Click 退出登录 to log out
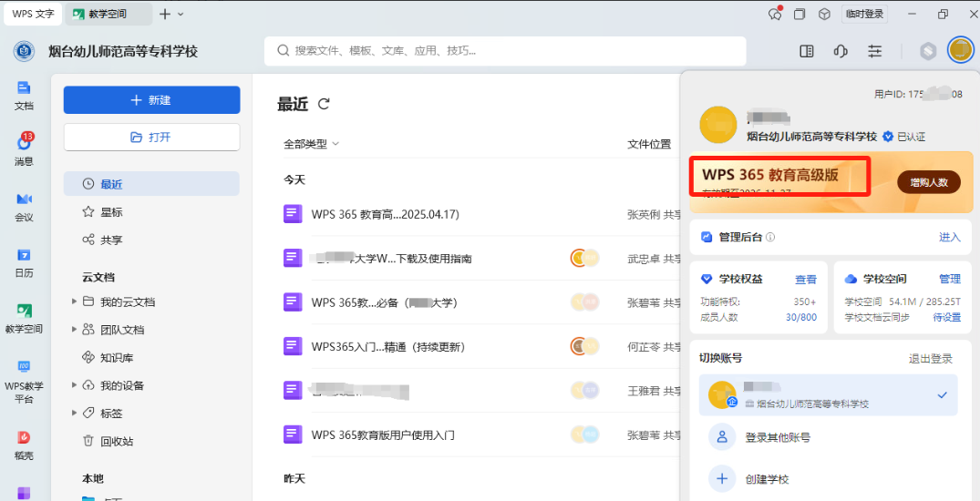 tap(930, 359)
